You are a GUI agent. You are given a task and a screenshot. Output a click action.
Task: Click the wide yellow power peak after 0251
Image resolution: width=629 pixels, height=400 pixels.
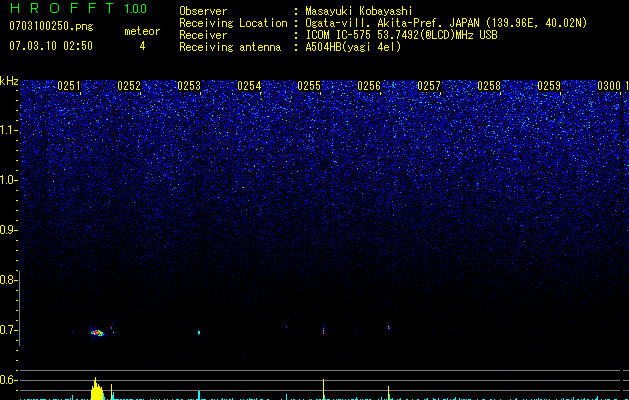click(x=97, y=389)
